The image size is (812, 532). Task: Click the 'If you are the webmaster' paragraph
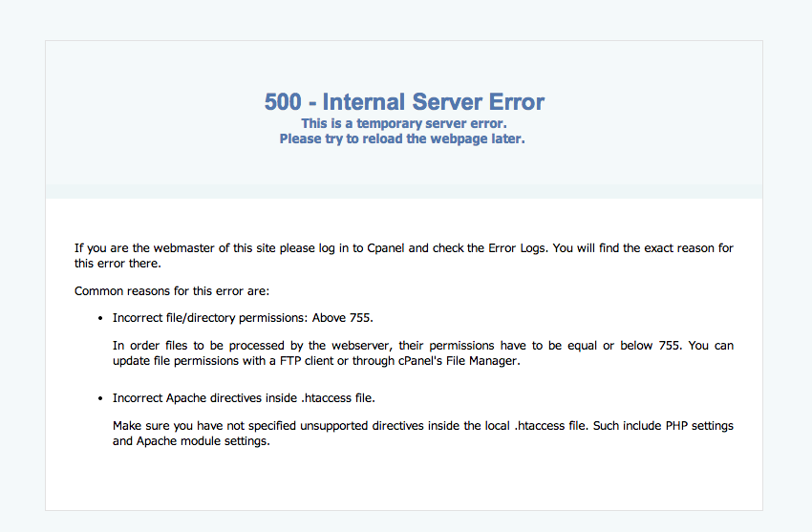point(404,256)
